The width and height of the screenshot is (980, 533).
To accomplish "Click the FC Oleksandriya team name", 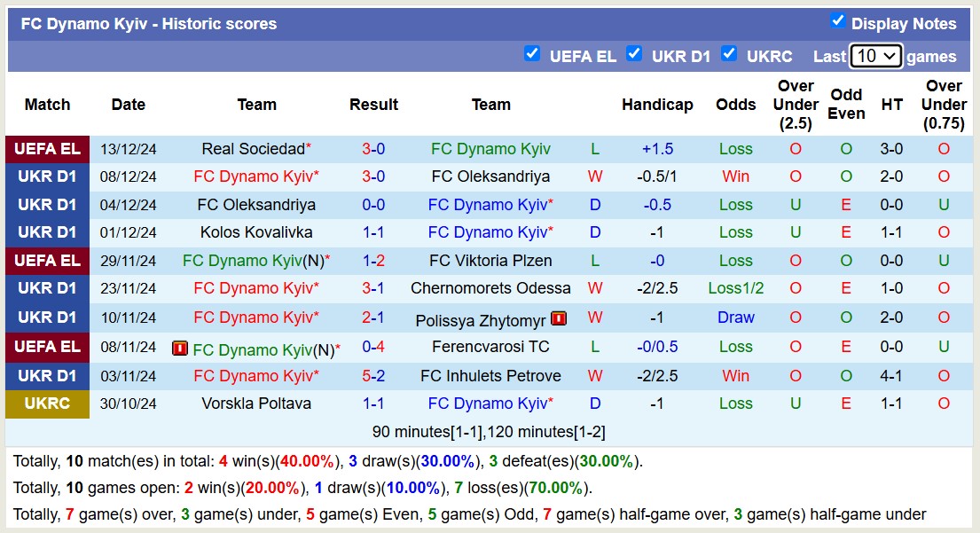I will click(491, 176).
